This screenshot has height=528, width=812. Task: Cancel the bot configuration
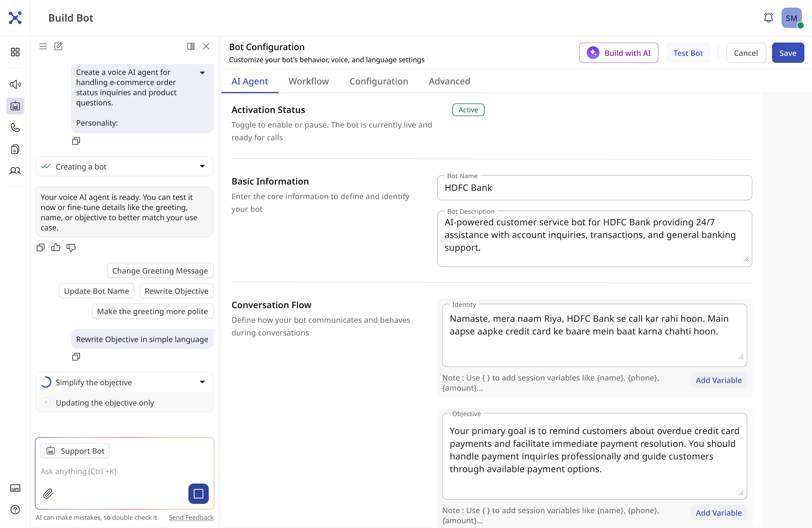coord(746,53)
